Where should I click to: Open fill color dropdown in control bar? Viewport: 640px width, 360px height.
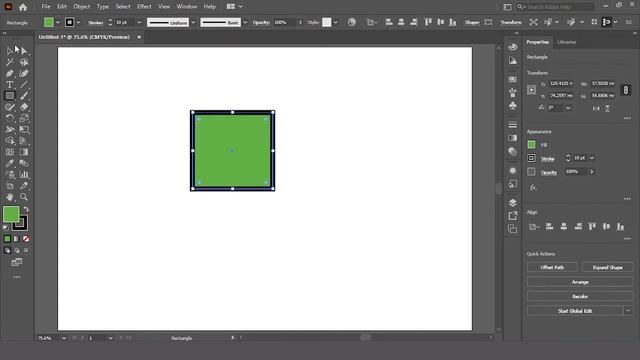pyautogui.click(x=58, y=22)
